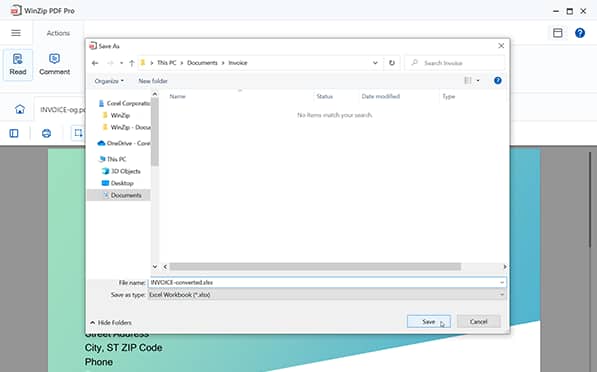Open the window layout icon at top right
Viewport: 597px width, 372px height.
point(557,33)
